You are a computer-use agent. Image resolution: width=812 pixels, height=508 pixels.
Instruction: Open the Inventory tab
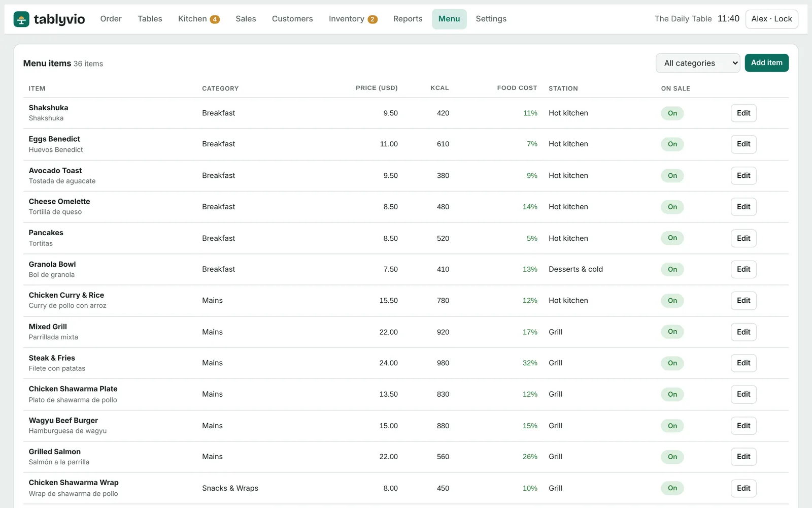point(353,19)
